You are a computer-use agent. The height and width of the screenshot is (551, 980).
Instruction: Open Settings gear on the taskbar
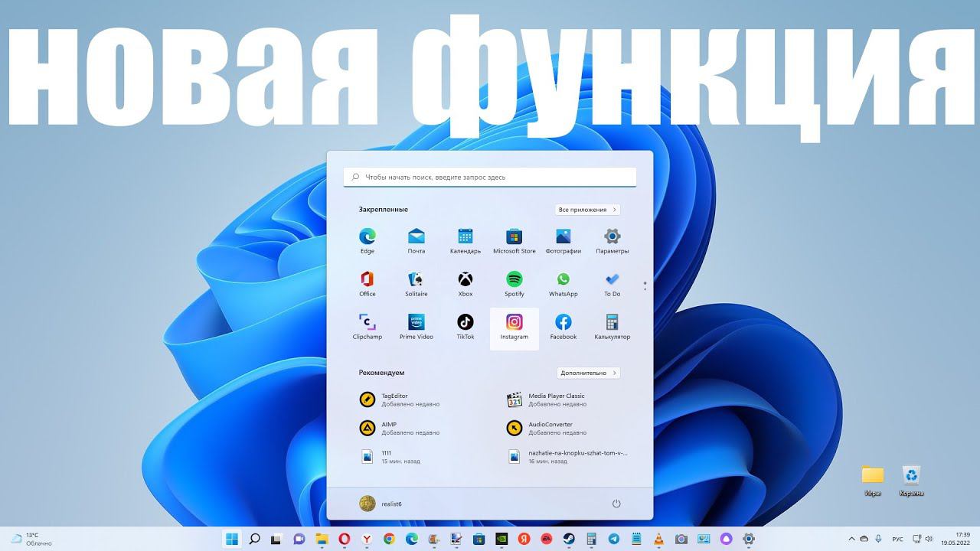(749, 539)
